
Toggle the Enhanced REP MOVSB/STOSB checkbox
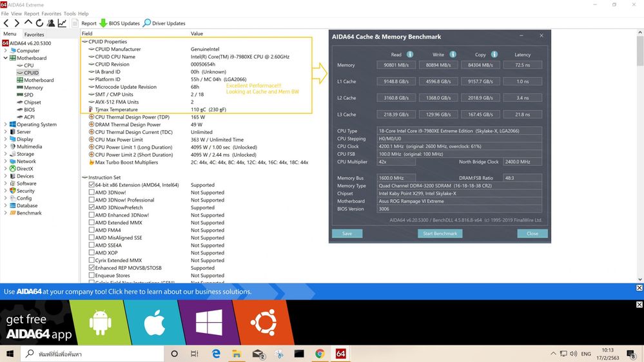(92, 267)
